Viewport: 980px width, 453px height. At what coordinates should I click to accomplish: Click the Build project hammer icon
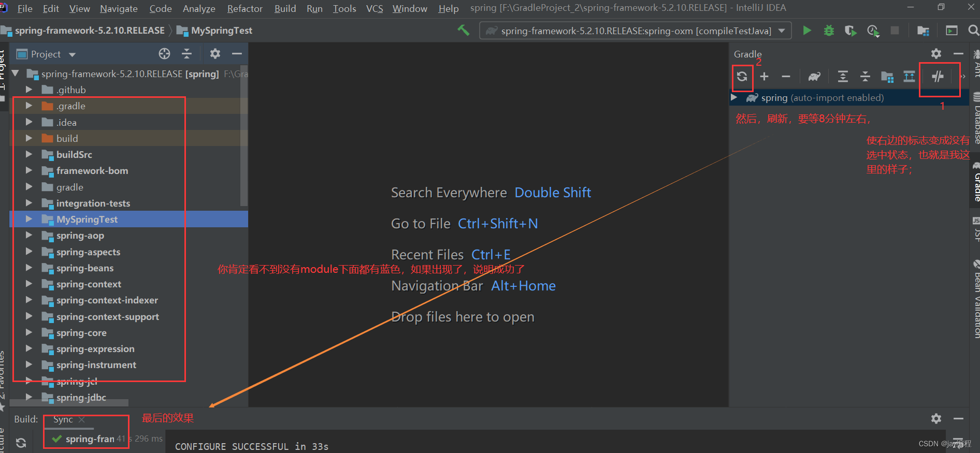(463, 31)
